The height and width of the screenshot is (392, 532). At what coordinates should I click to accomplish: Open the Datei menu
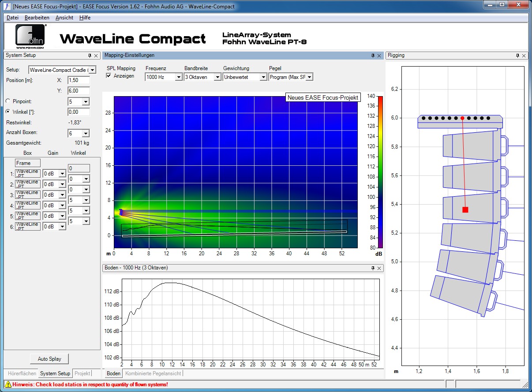13,18
